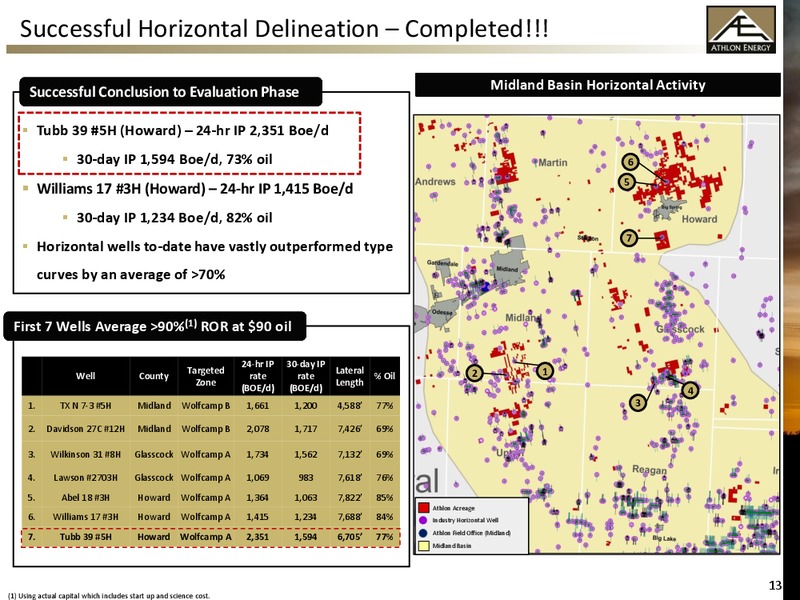Viewport: 800px width, 600px height.
Task: Click the 'Odessa' label on map
Action: 442,312
